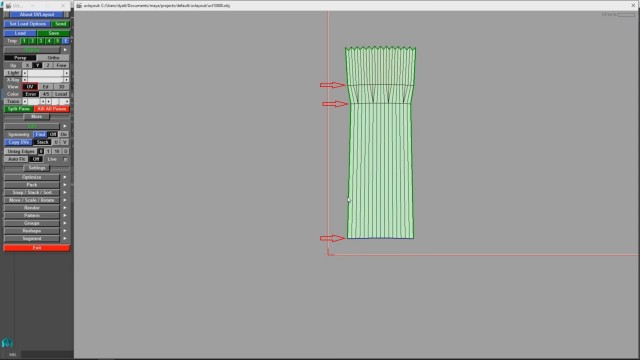Click the green Send button

point(60,24)
